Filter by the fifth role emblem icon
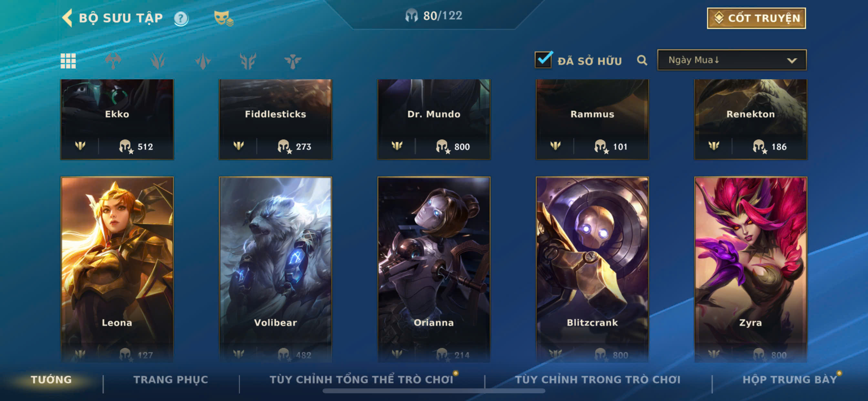The width and height of the screenshot is (868, 401). point(293,61)
